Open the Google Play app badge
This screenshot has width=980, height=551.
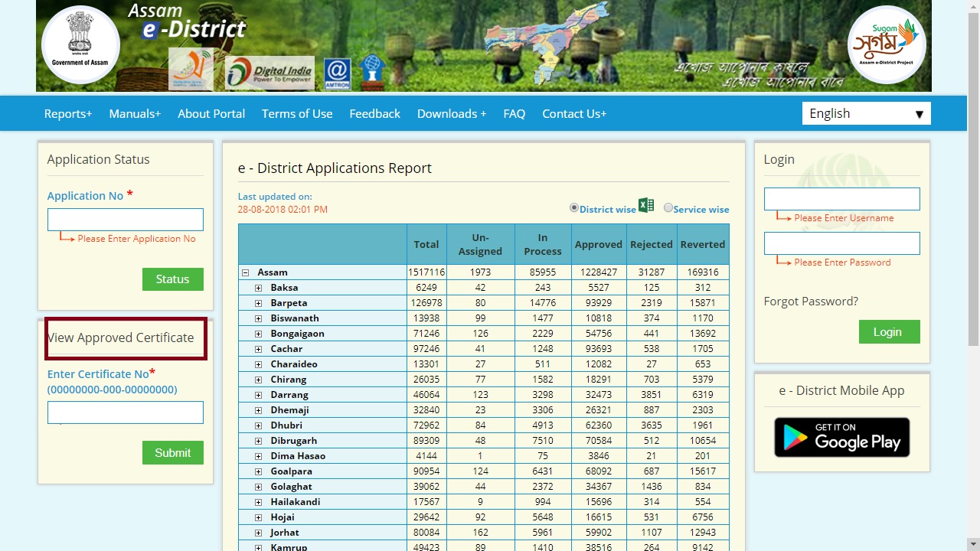coord(841,438)
